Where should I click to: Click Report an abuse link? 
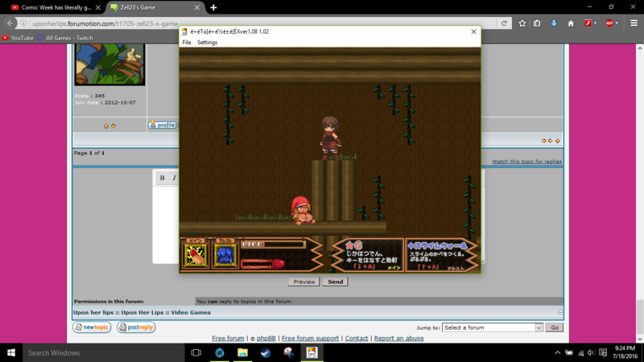pyautogui.click(x=398, y=338)
